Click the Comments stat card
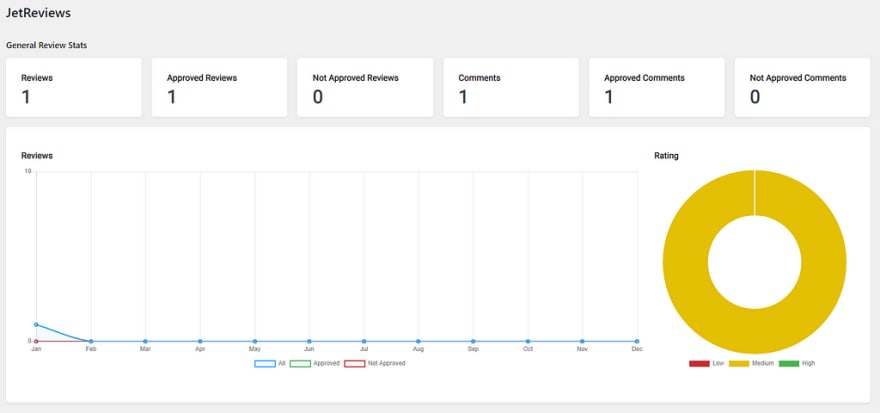The width and height of the screenshot is (880, 413). (x=511, y=88)
